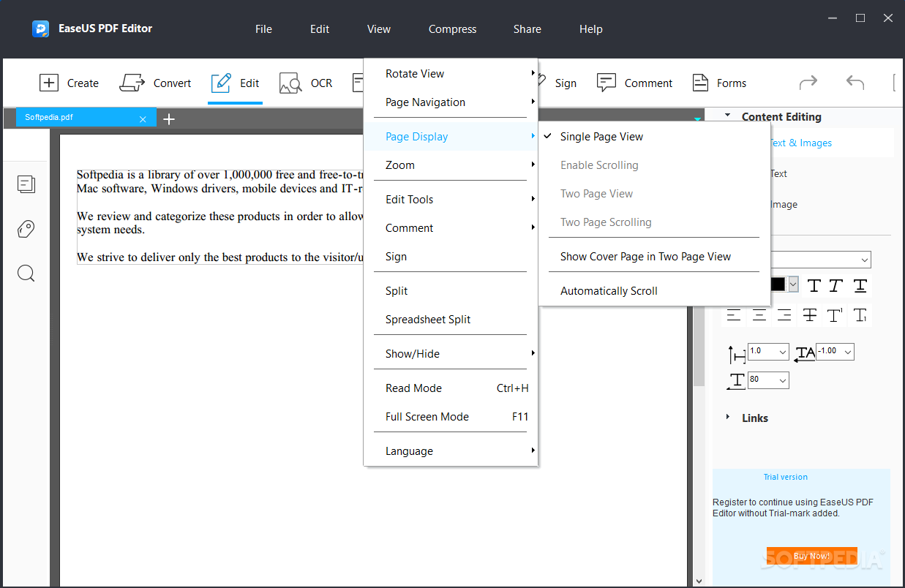
Task: Open the Share menu
Action: coord(527,29)
